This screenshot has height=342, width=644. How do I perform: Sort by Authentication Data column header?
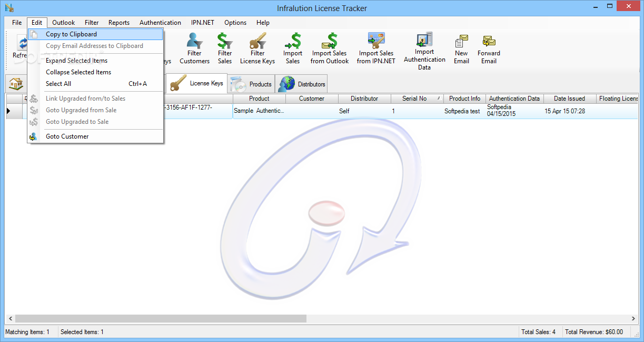pyautogui.click(x=514, y=99)
